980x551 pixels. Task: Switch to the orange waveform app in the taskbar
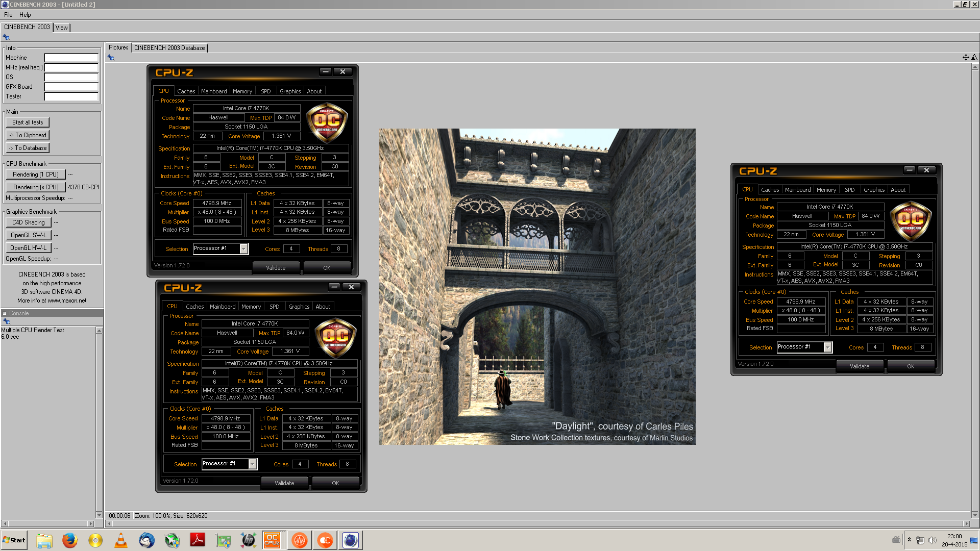(300, 540)
